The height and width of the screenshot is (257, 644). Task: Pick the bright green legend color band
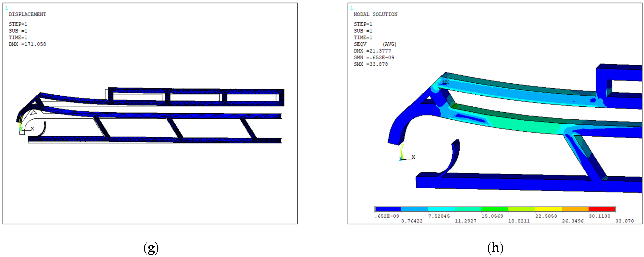[x=495, y=209]
